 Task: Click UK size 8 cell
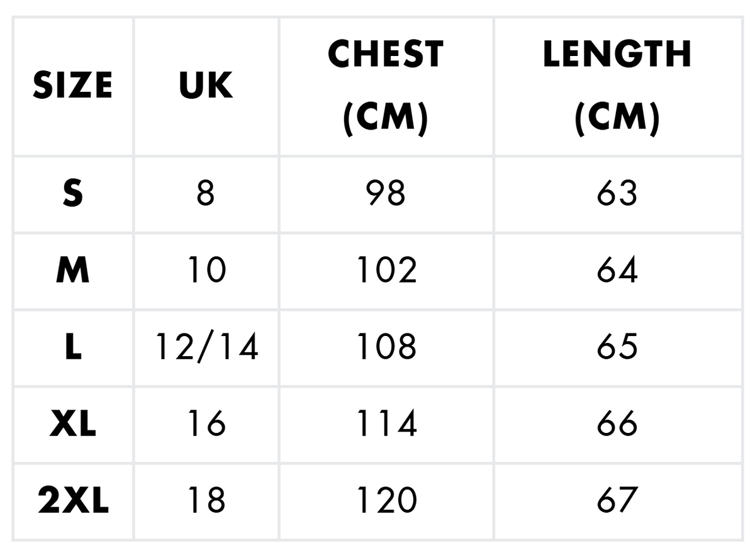point(206,194)
